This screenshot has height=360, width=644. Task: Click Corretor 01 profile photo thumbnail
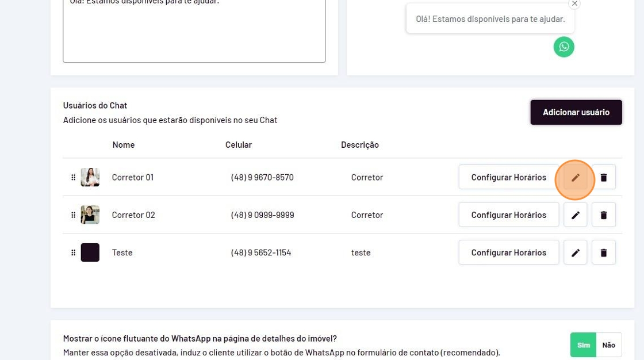click(90, 178)
